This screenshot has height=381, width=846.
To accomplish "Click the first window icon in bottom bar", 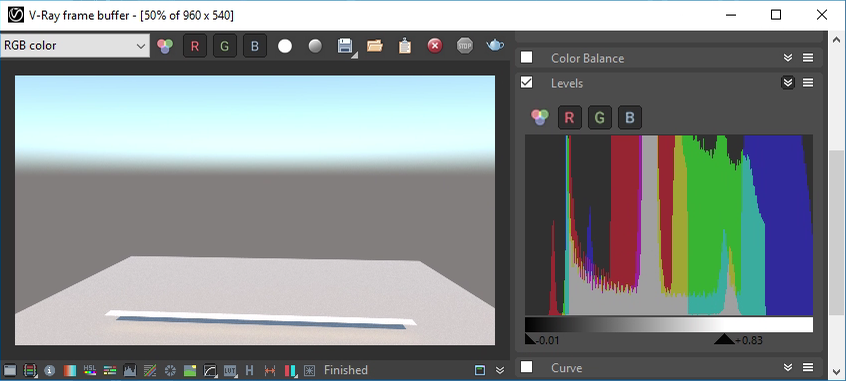I will pyautogui.click(x=10, y=370).
